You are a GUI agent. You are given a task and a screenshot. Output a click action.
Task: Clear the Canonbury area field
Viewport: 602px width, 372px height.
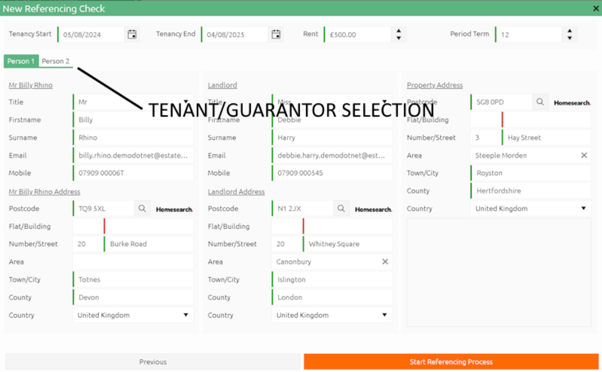coord(385,262)
